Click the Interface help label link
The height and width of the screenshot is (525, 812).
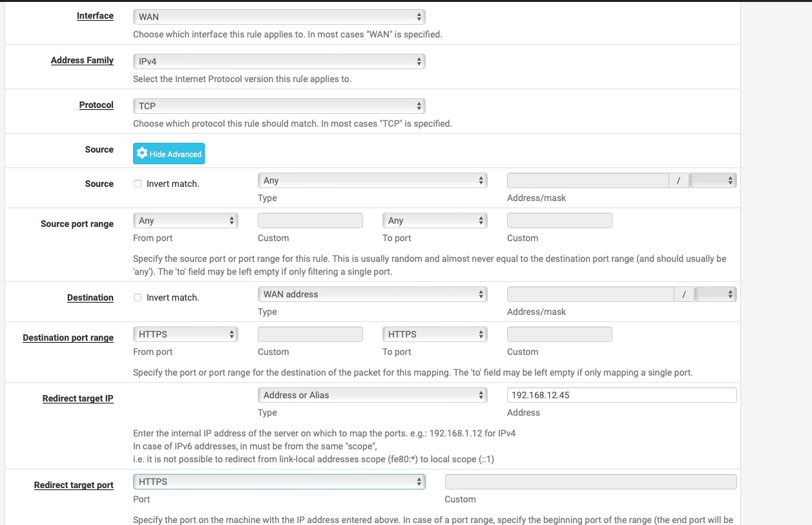coord(95,16)
